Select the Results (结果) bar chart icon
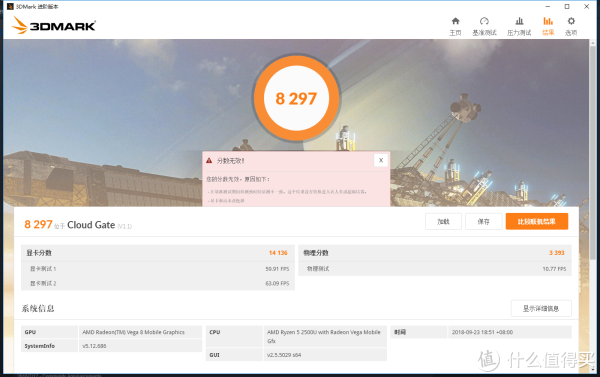 coord(548,21)
